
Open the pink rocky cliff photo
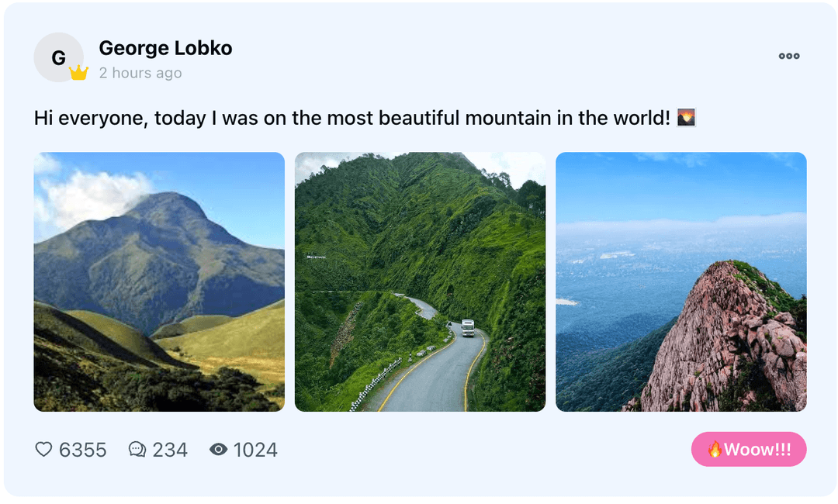point(681,282)
